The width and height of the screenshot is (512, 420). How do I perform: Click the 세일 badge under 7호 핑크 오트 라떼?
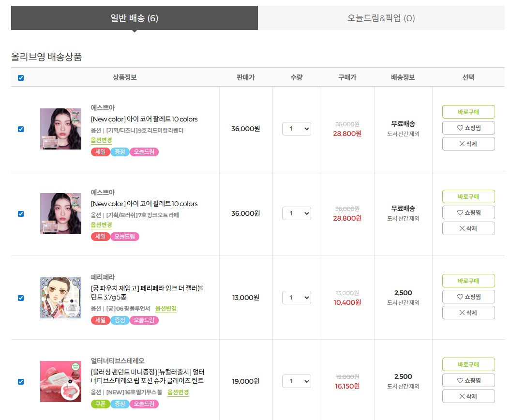(101, 237)
